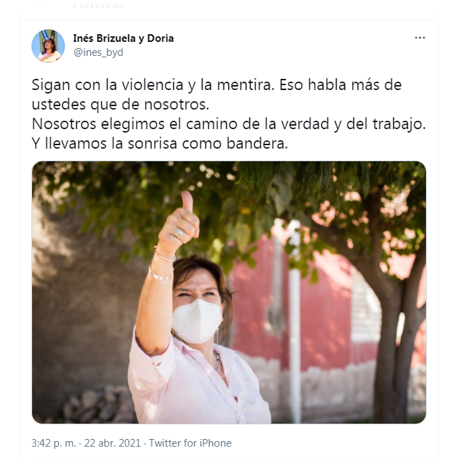Open the tweet's three-dot more options menu
This screenshot has width=456, height=476.
pyautogui.click(x=420, y=38)
